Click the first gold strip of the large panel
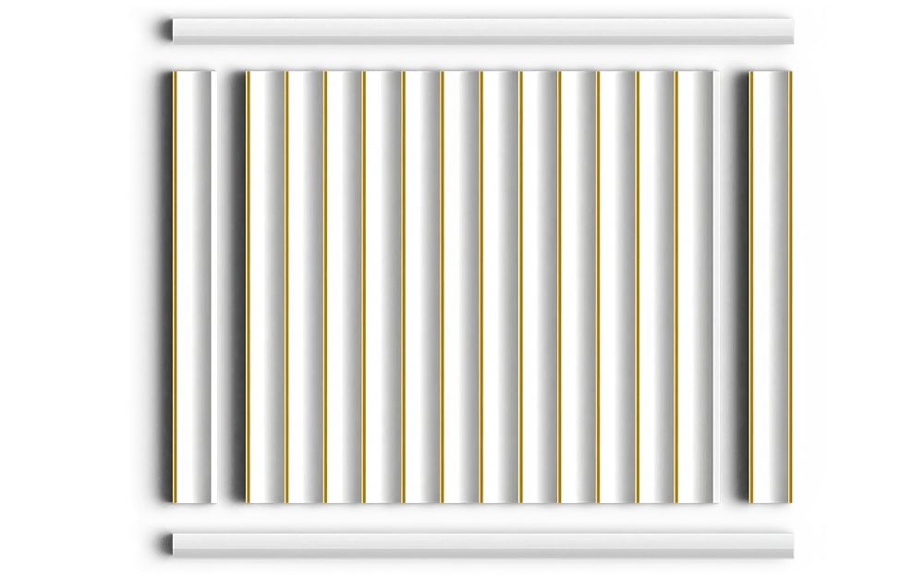Viewport: 924px width, 578px height. [248, 287]
